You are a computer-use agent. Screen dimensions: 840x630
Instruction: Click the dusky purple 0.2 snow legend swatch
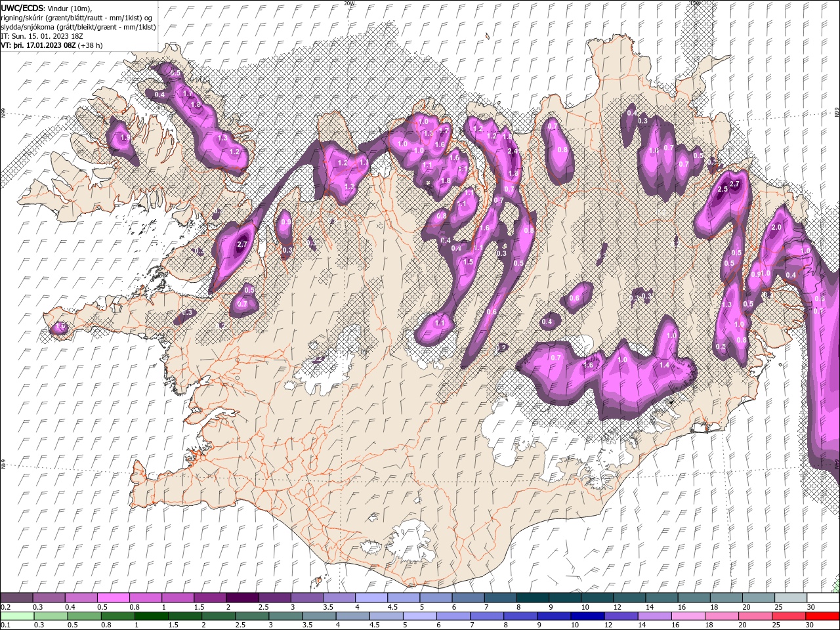point(16,598)
